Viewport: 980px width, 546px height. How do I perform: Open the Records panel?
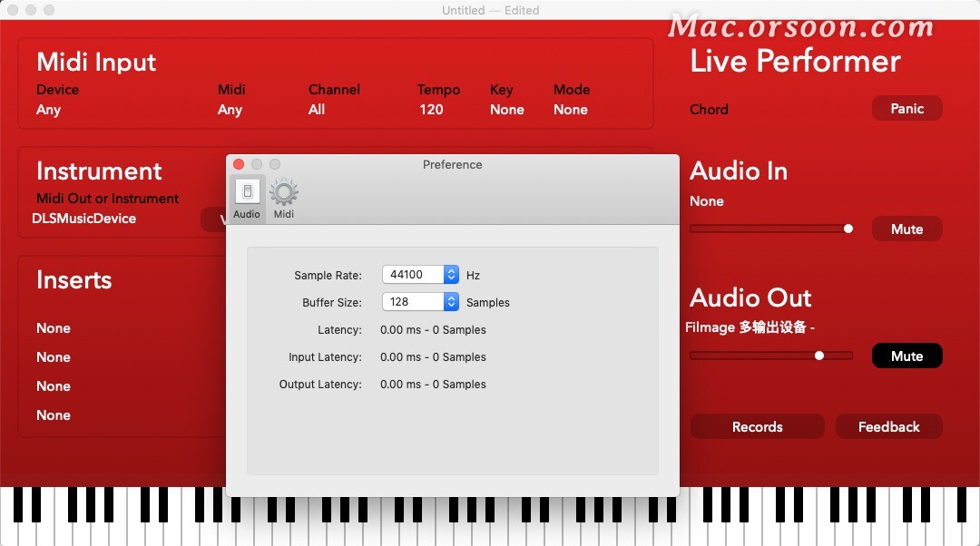pyautogui.click(x=757, y=426)
